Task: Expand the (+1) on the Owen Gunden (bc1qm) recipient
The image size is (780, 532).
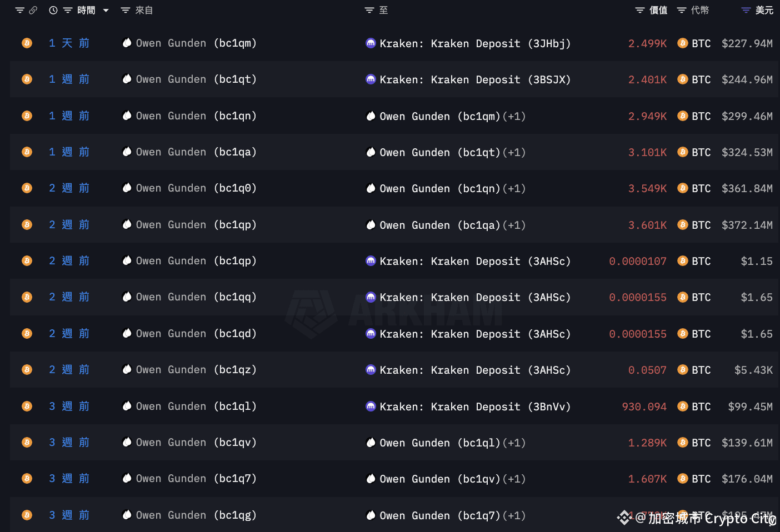Action: (x=514, y=116)
